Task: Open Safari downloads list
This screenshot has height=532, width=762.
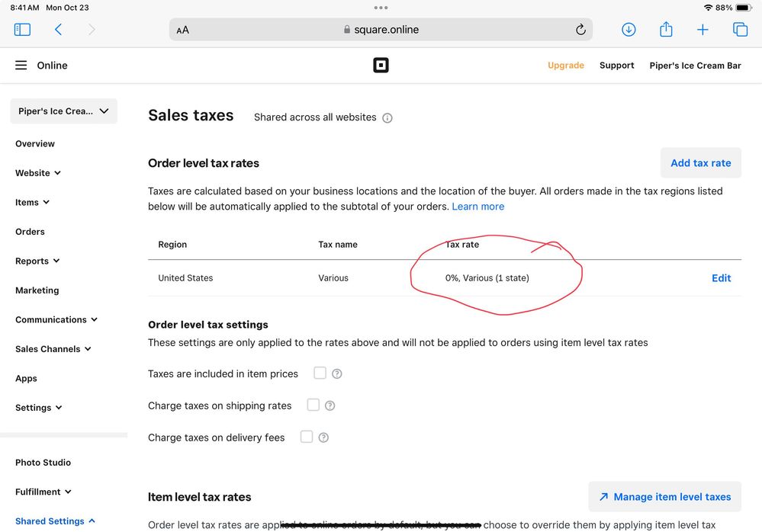Action: click(x=629, y=30)
